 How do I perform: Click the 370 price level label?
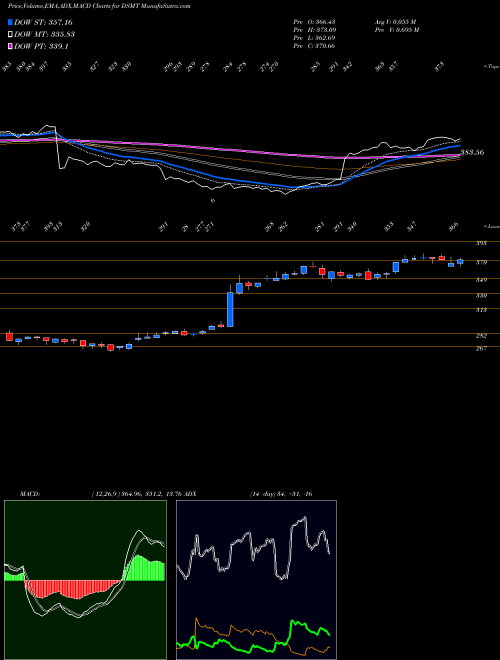click(481, 263)
